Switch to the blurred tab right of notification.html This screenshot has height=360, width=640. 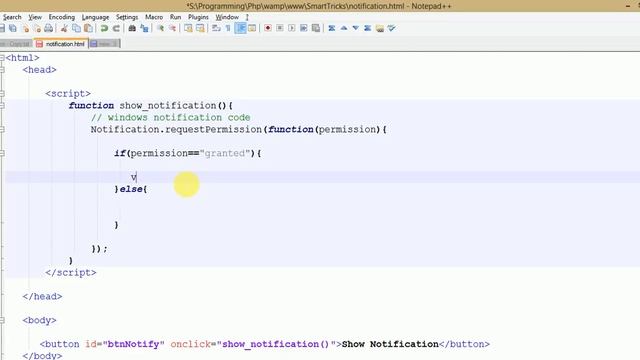(104, 44)
